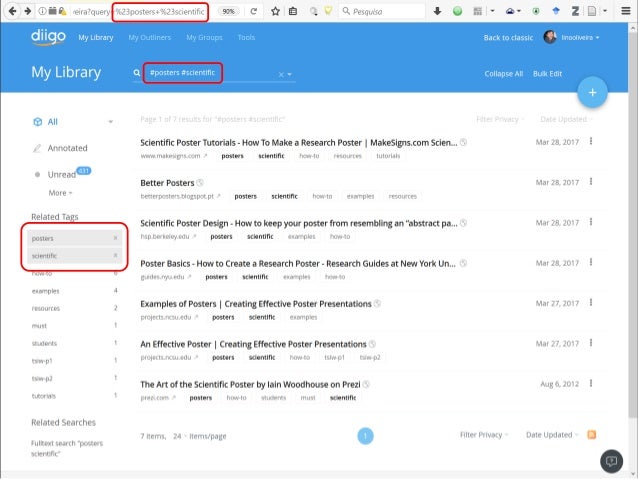Open bottom Filter Privacy dropdown
This screenshot has width=638, height=479.
[x=484, y=435]
